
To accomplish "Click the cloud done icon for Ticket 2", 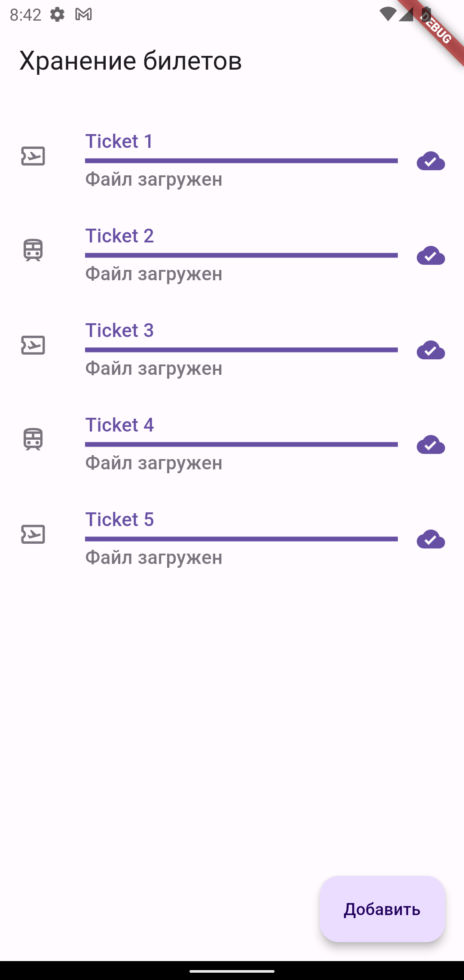I will coord(431,256).
